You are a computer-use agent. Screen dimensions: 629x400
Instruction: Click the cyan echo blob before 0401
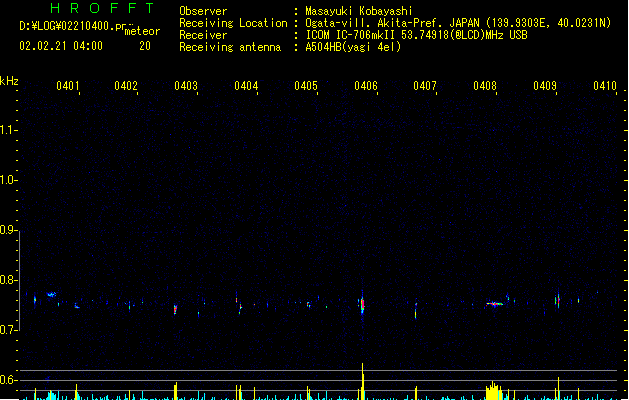51,294
